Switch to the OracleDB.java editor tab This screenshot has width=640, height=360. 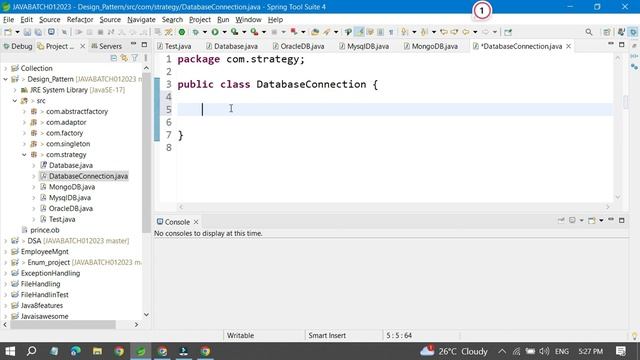(298, 46)
